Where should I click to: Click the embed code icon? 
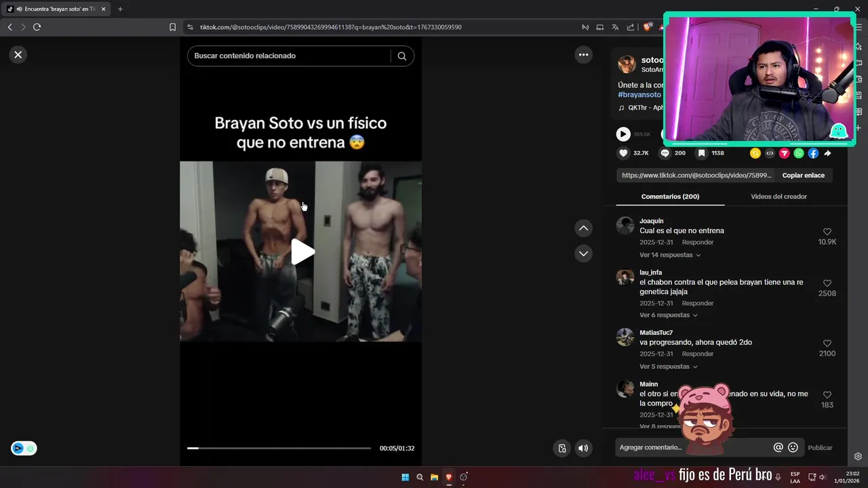pos(770,153)
